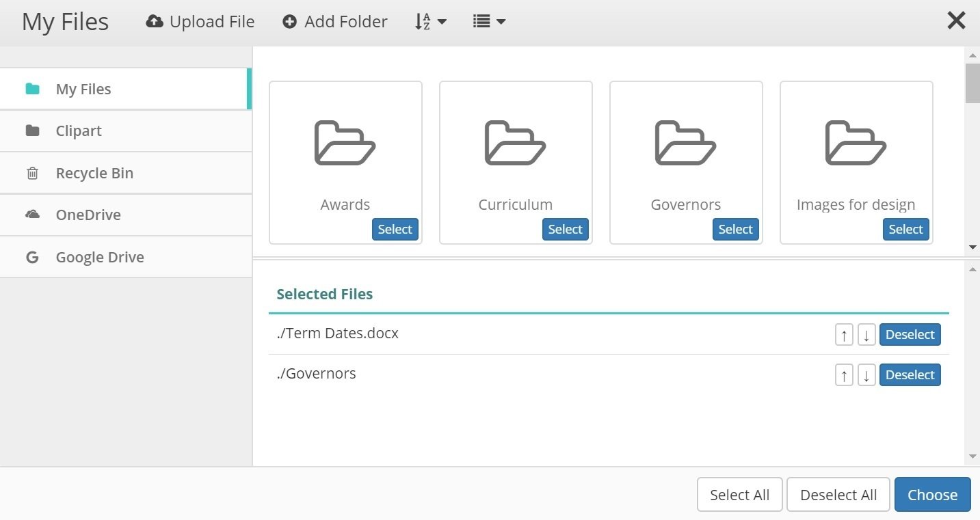The height and width of the screenshot is (520, 980).
Task: Move Term Dates.docx up in list
Action: click(844, 335)
